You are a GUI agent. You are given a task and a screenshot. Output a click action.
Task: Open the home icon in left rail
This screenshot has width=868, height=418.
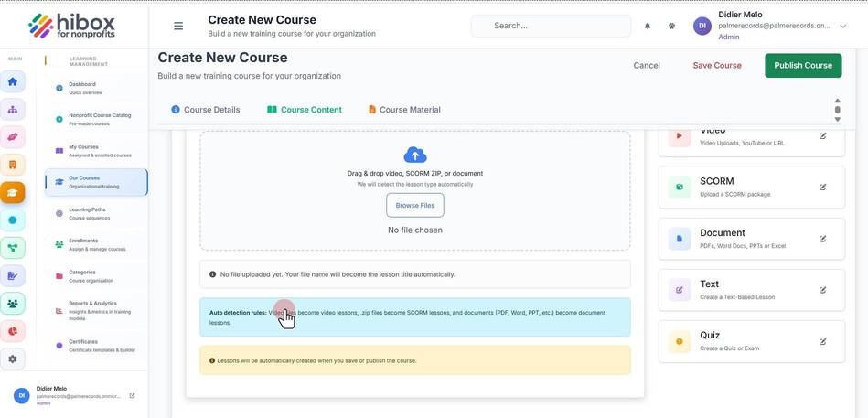pyautogui.click(x=13, y=82)
